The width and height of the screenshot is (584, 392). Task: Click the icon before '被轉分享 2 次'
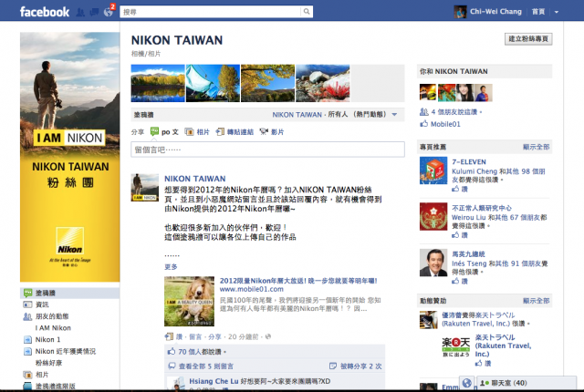[x=333, y=366]
